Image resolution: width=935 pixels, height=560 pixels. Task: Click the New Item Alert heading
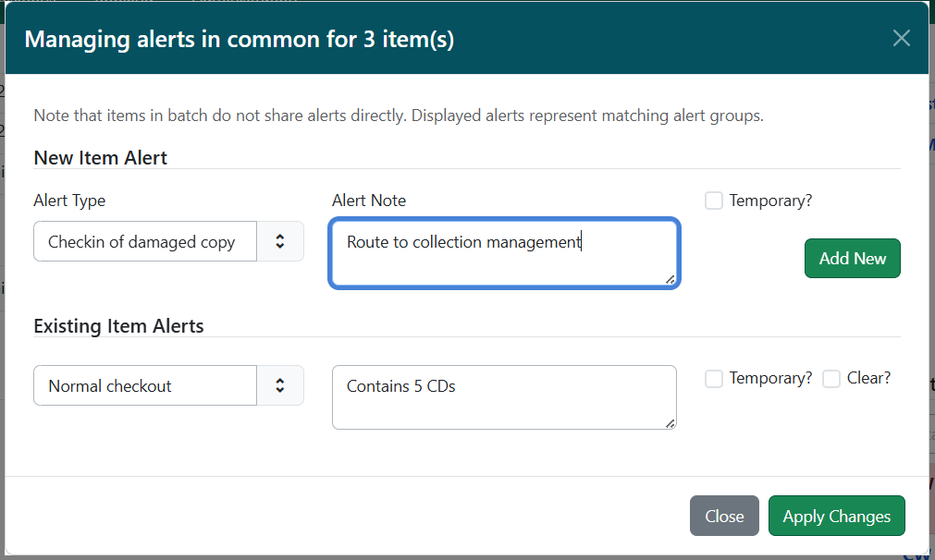pyautogui.click(x=100, y=157)
